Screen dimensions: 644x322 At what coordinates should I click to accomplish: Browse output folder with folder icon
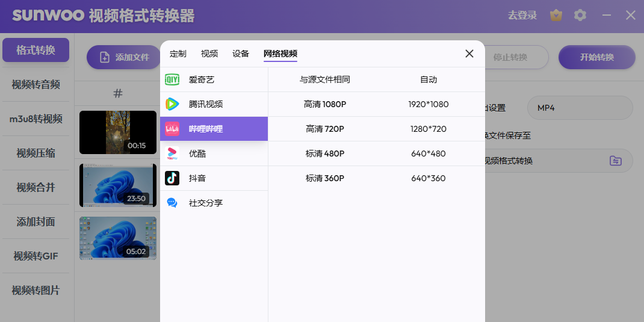pos(615,161)
